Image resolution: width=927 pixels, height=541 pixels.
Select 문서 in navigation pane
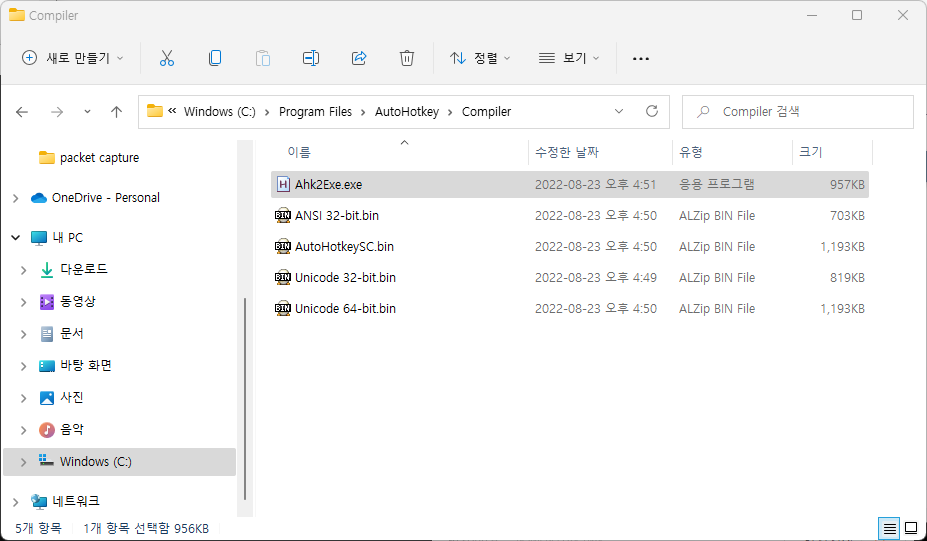tap(72, 333)
